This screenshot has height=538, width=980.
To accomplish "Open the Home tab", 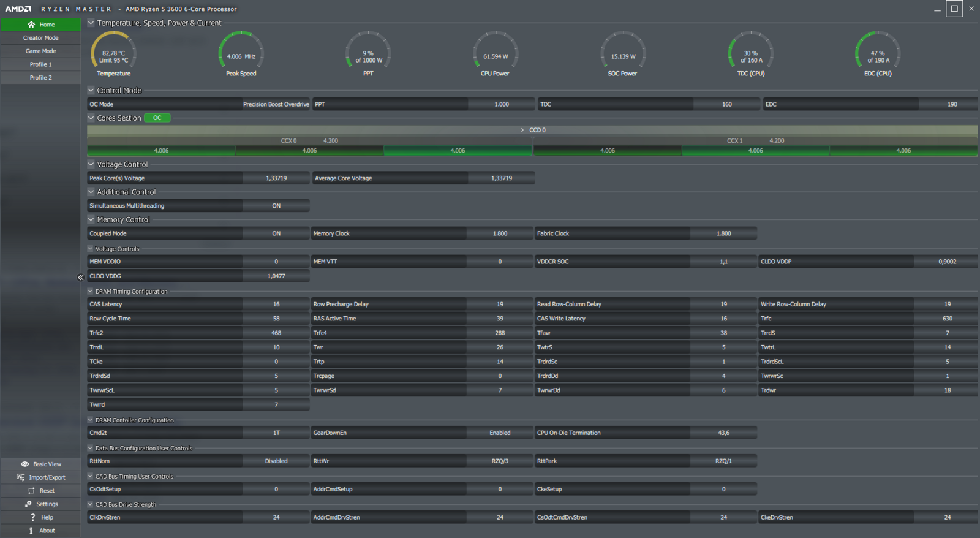I will click(40, 25).
